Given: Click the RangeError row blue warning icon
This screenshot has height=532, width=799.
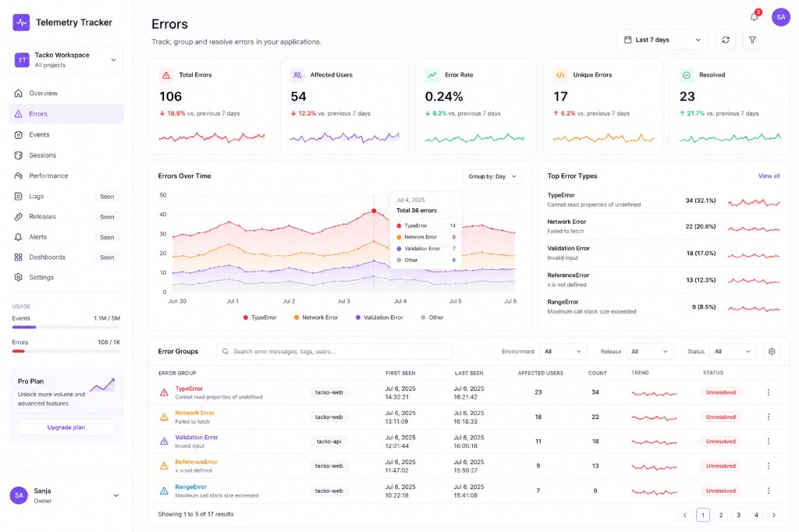Looking at the screenshot, I should (x=164, y=491).
